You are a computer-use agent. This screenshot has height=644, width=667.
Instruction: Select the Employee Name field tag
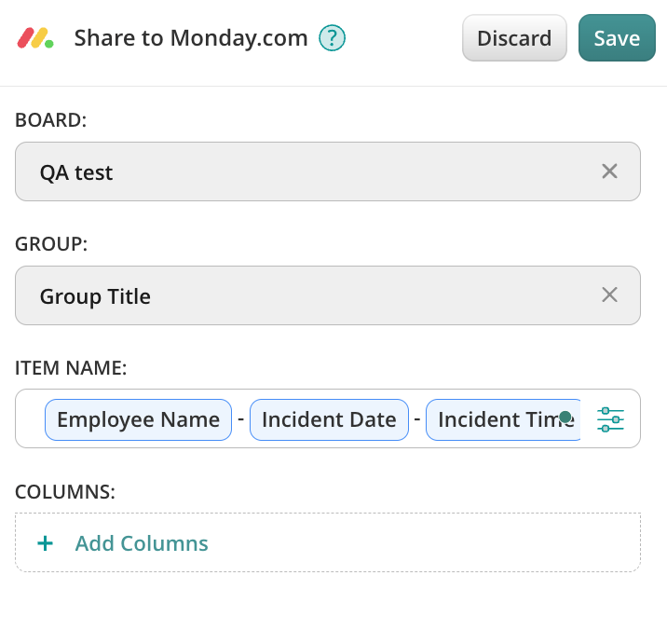click(x=138, y=419)
